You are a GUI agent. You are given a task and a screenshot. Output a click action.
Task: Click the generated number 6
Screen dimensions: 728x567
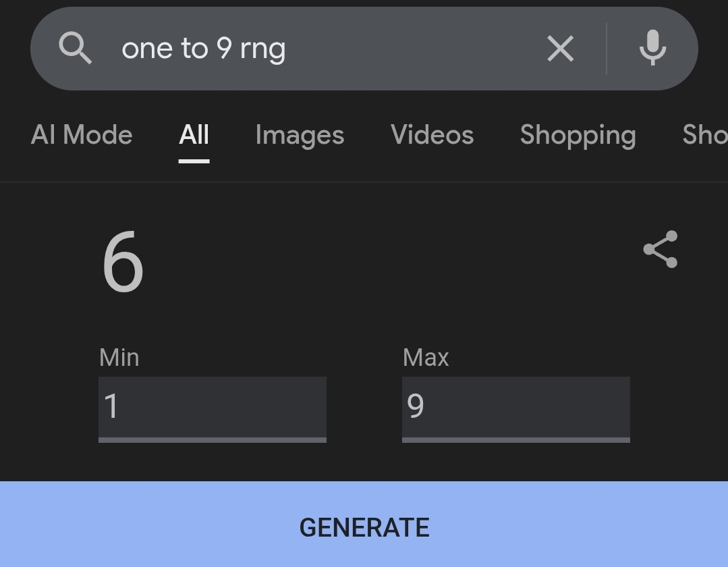point(123,263)
